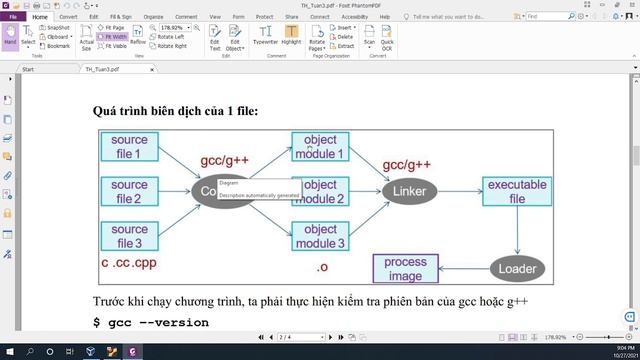
Task: Choose the Select tool
Action: pos(28,36)
